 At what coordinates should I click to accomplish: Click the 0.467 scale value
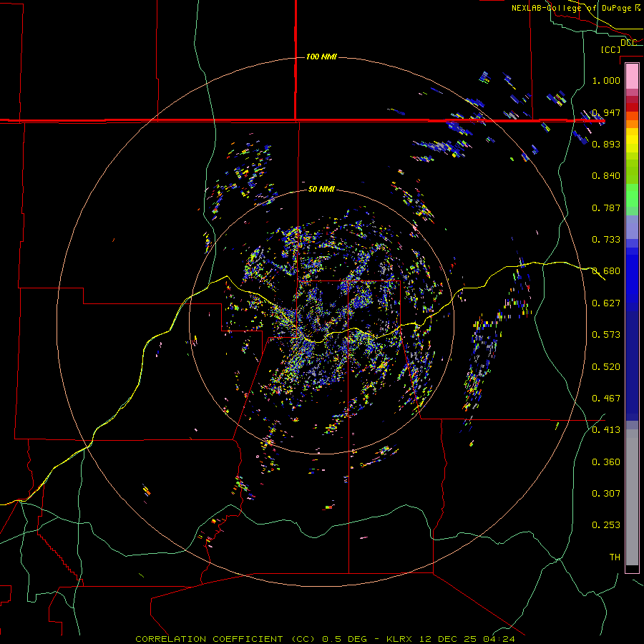pyautogui.click(x=606, y=399)
